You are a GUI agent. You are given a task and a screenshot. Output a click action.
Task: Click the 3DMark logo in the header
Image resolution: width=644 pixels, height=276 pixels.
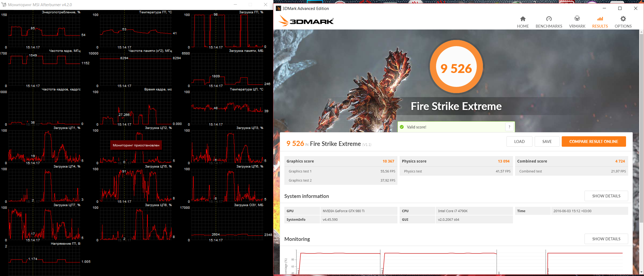click(306, 21)
